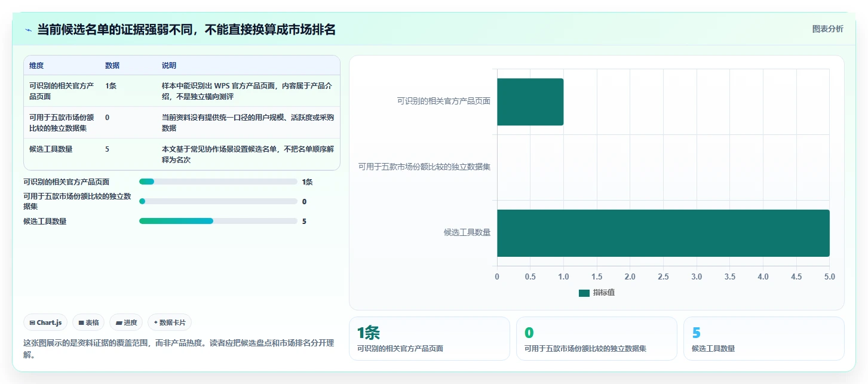Click description starting 当前资料没有提供统一口径
This screenshot has height=384, width=868.
coord(247,122)
